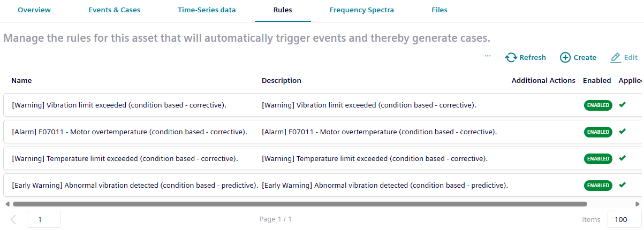The width and height of the screenshot is (644, 230).
Task: Click the Edit pencil icon
Action: pos(616,58)
